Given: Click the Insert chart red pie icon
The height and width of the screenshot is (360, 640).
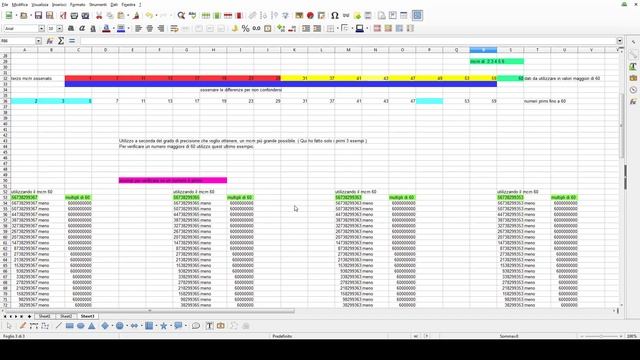Looking at the screenshot, I should coord(310,16).
